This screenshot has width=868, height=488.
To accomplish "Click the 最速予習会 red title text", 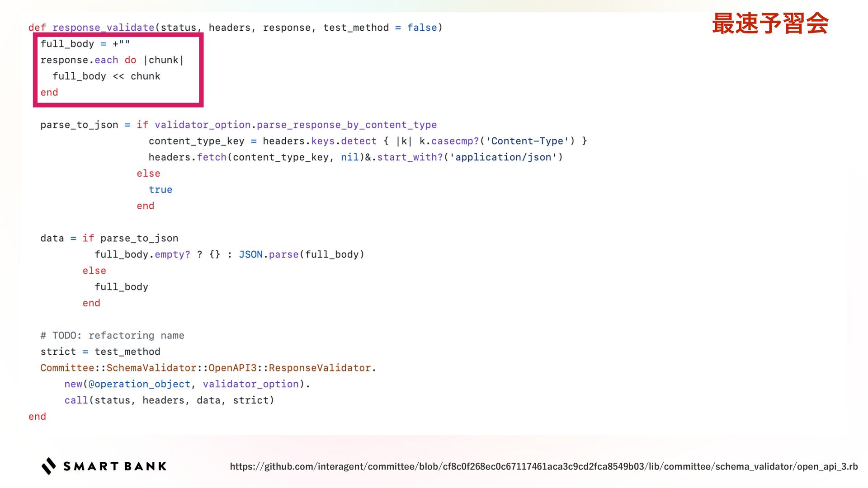I will [770, 24].
